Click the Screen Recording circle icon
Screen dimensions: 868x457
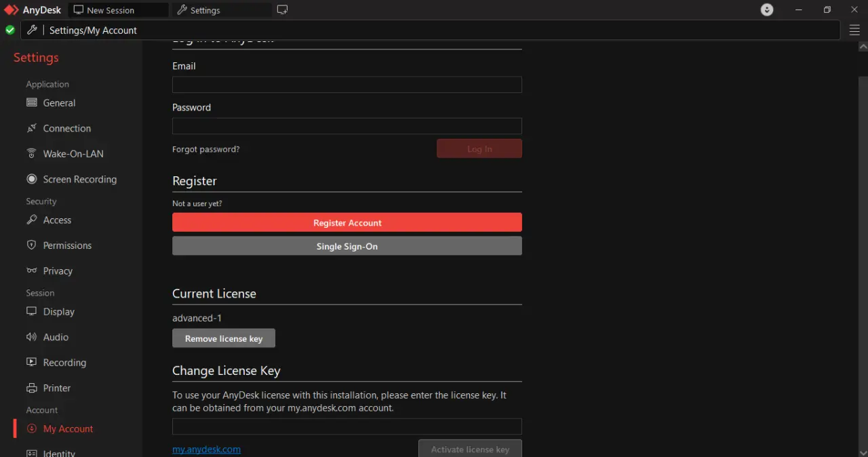(x=31, y=179)
